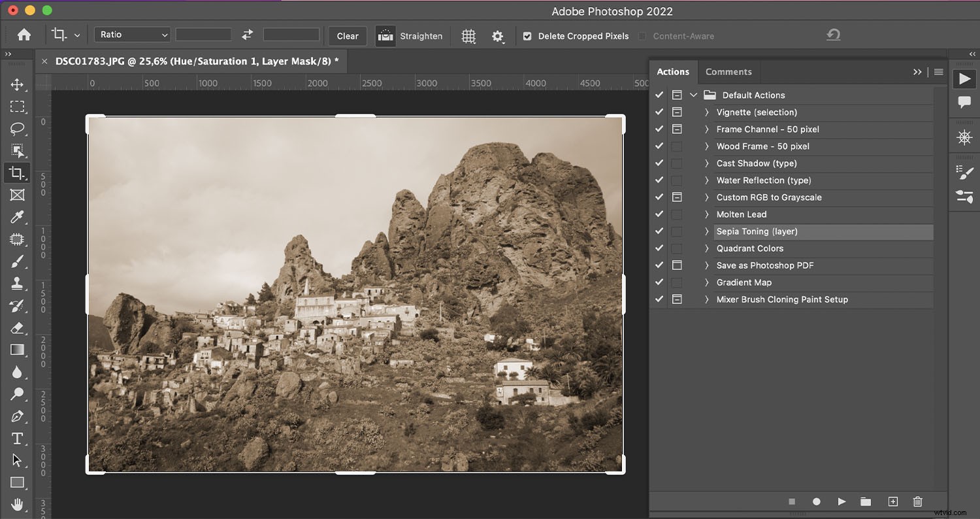Select the Hand tool
The image size is (980, 519).
[18, 505]
